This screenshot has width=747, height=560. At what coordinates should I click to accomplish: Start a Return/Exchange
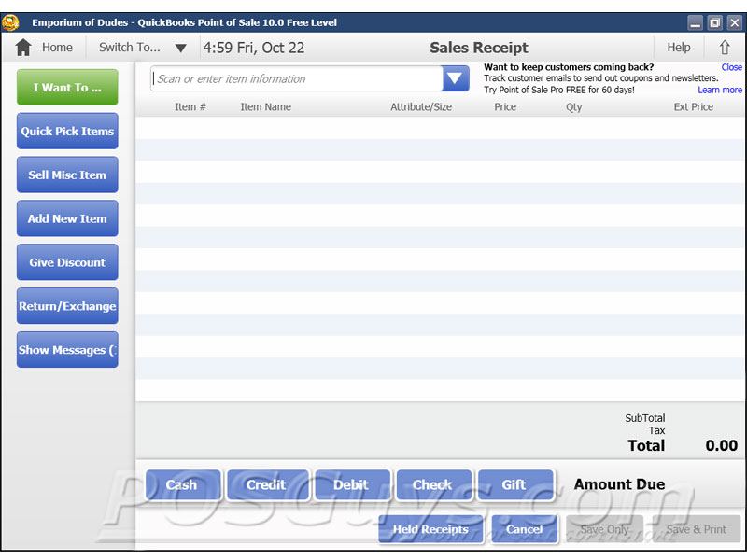tap(67, 306)
